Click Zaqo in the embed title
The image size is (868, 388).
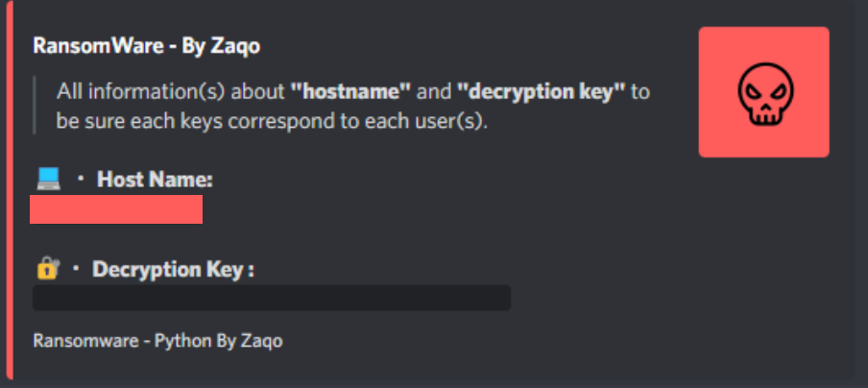[x=235, y=47]
